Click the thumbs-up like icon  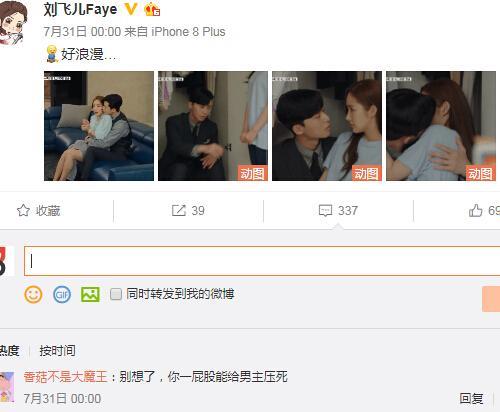(475, 210)
